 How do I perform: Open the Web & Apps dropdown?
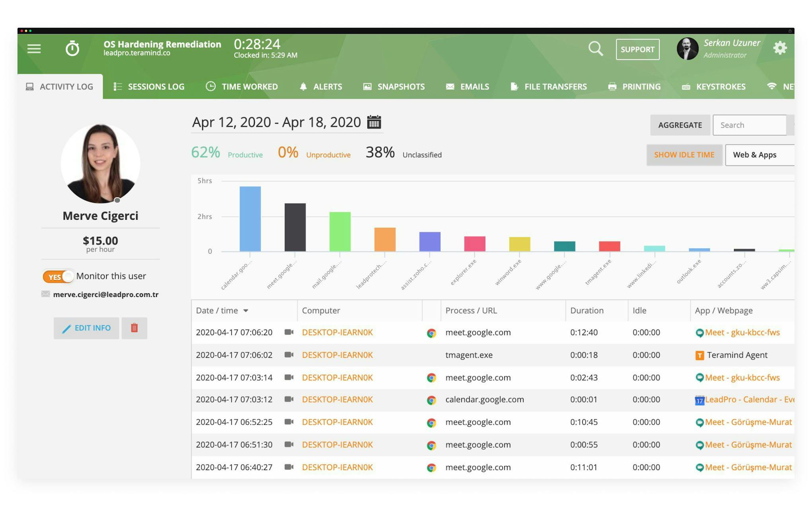(x=759, y=155)
